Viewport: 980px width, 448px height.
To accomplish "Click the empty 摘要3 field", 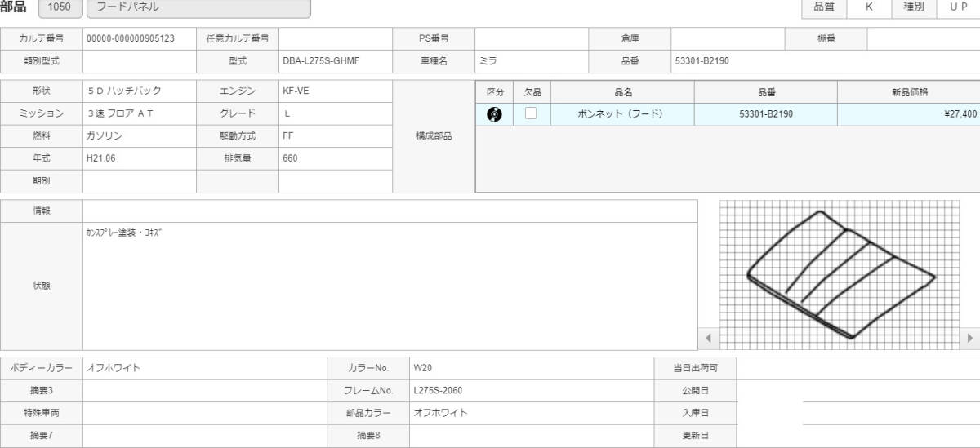I will coord(205,390).
